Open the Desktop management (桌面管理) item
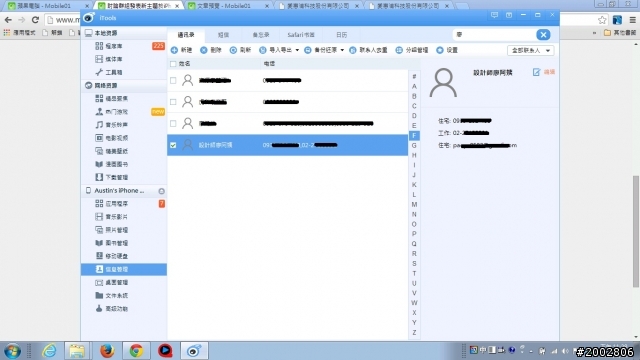Viewport: 640px width, 360px height. pos(124,282)
